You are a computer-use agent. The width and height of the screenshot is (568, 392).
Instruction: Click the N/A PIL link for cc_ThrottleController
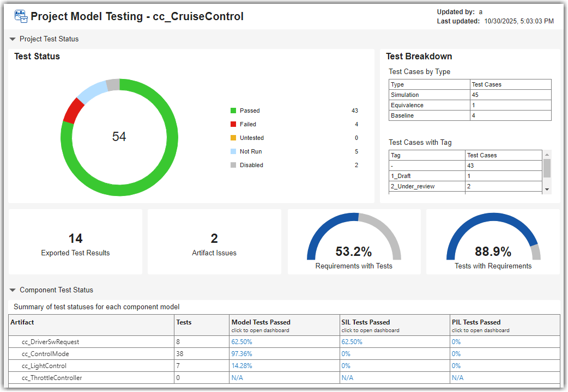coord(456,377)
